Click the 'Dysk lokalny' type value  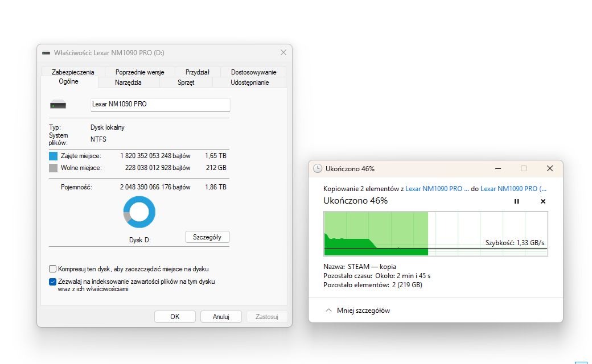coord(108,127)
